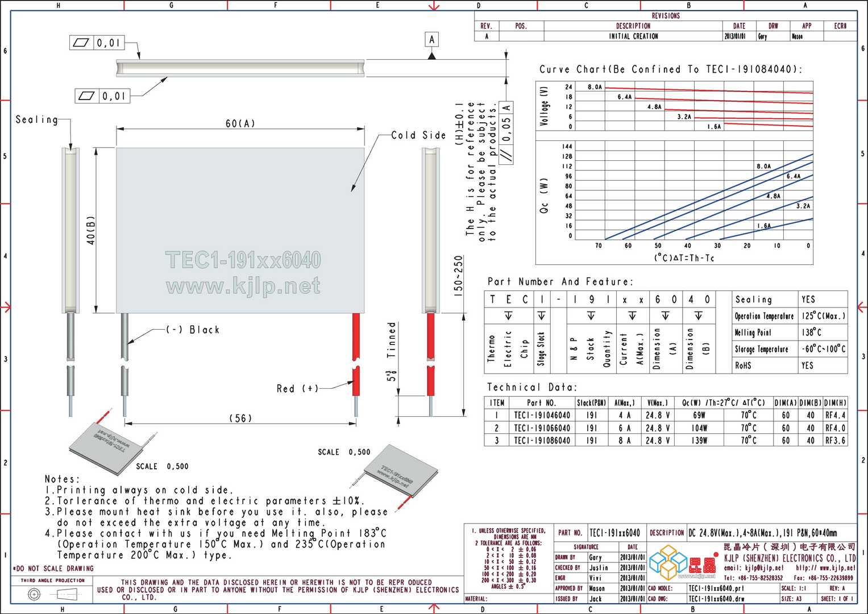The width and height of the screenshot is (868, 614).
Task: Click part number TEC1-191046040 in Technical Data
Action: (x=542, y=416)
